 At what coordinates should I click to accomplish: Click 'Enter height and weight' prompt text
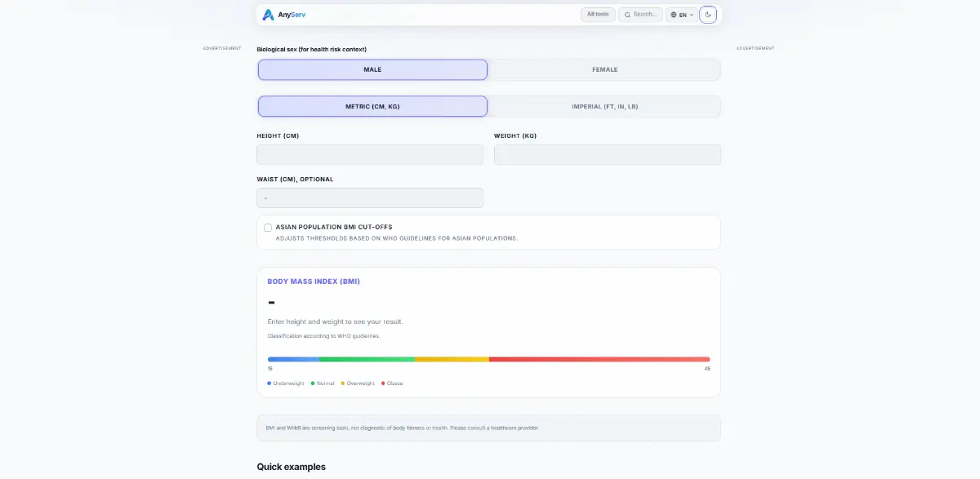click(335, 322)
